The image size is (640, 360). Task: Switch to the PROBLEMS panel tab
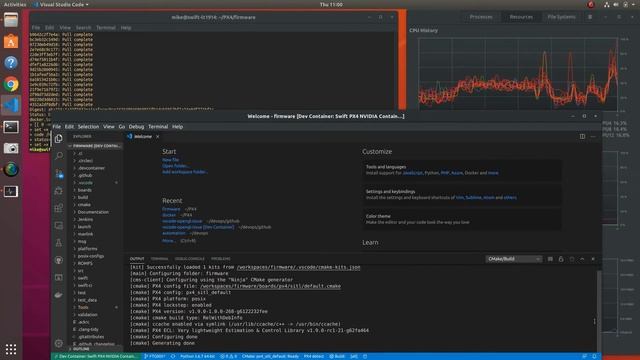220,259
